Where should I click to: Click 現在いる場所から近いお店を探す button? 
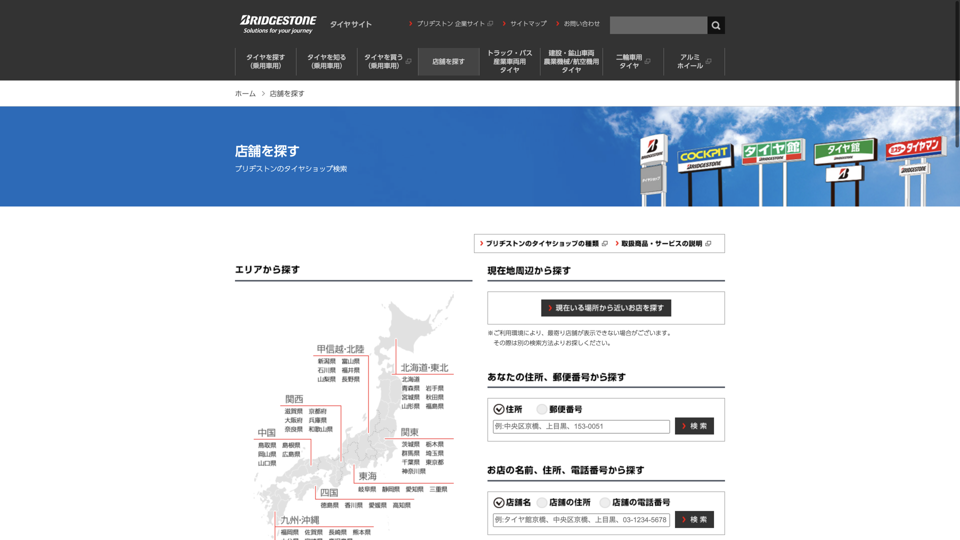[606, 308]
